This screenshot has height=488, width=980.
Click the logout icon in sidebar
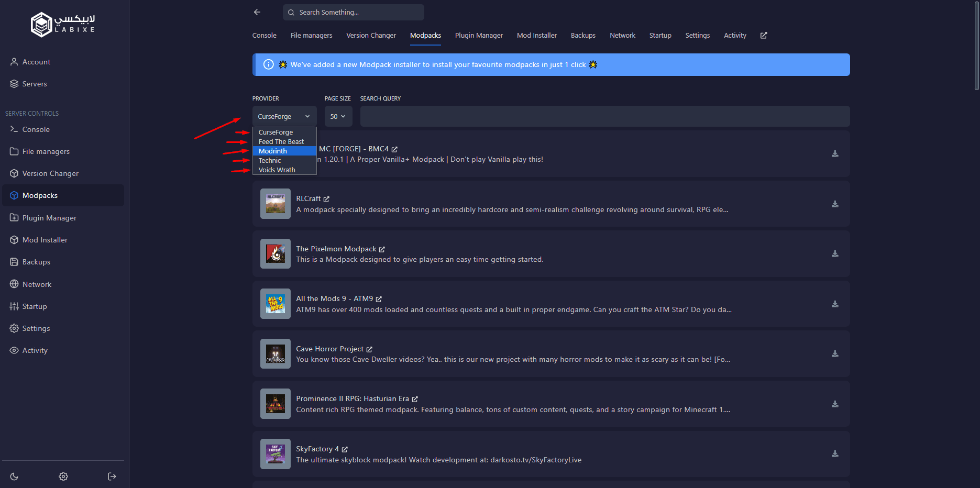[x=112, y=476]
